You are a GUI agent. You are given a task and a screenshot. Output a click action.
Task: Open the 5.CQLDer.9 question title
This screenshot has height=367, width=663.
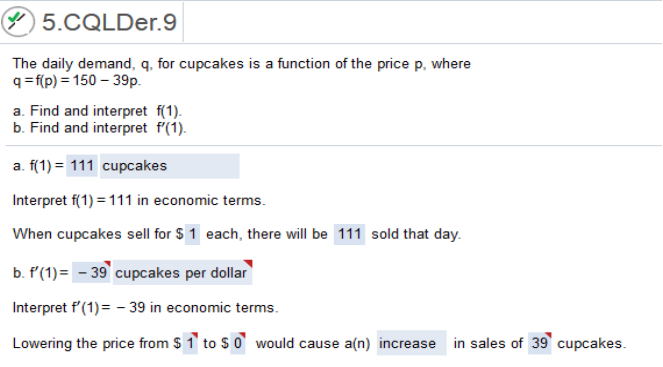coord(109,22)
